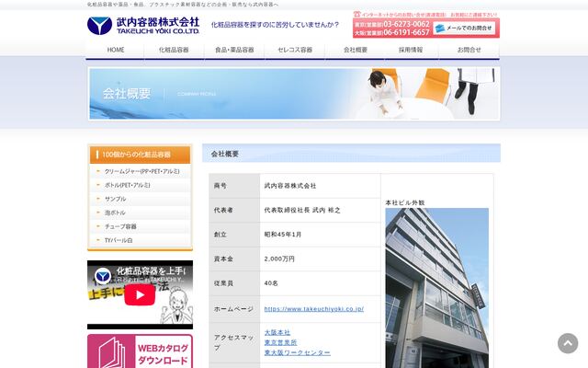Click the headquarters building photo
This screenshot has height=368, width=588.
[x=437, y=288]
